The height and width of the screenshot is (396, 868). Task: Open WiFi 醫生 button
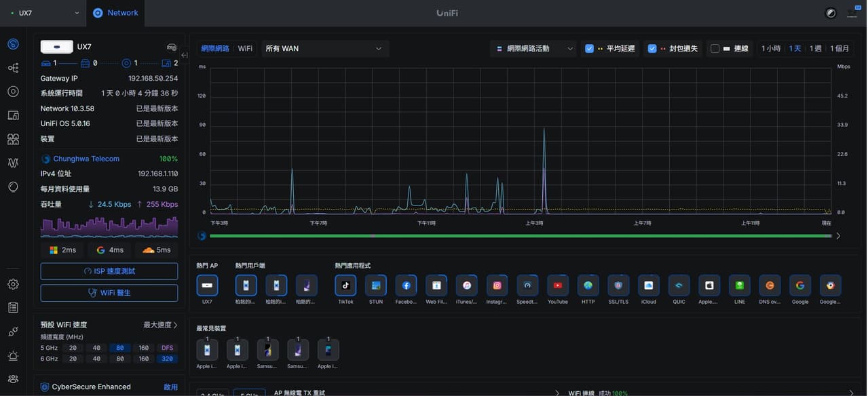tap(109, 293)
